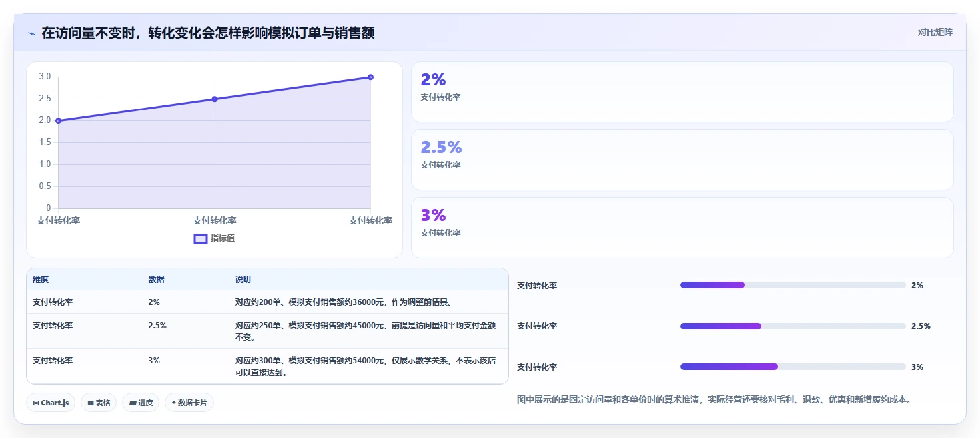Select the 3% 支付转化率 stat card
980x438 pixels.
(x=682, y=228)
